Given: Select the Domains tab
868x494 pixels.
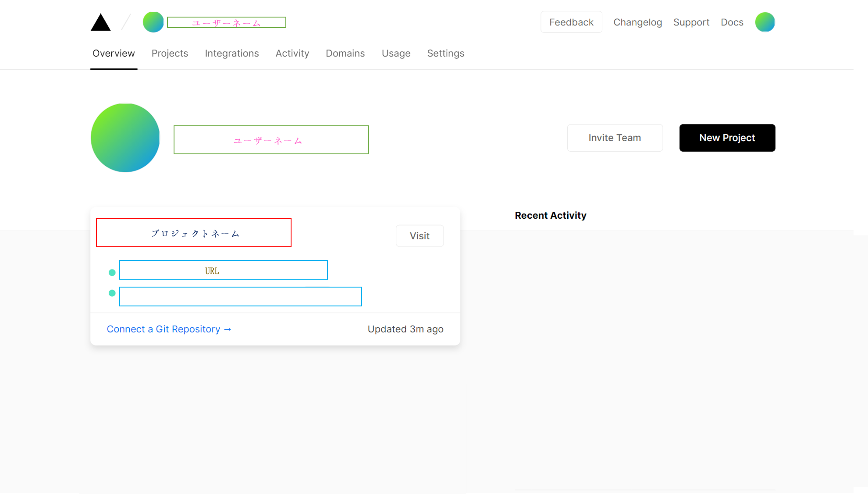Looking at the screenshot, I should (x=345, y=53).
